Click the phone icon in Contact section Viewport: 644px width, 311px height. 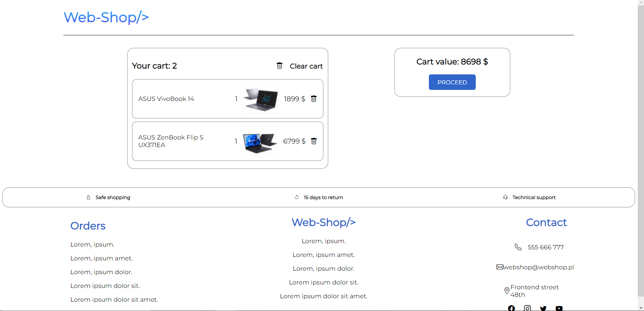point(518,247)
